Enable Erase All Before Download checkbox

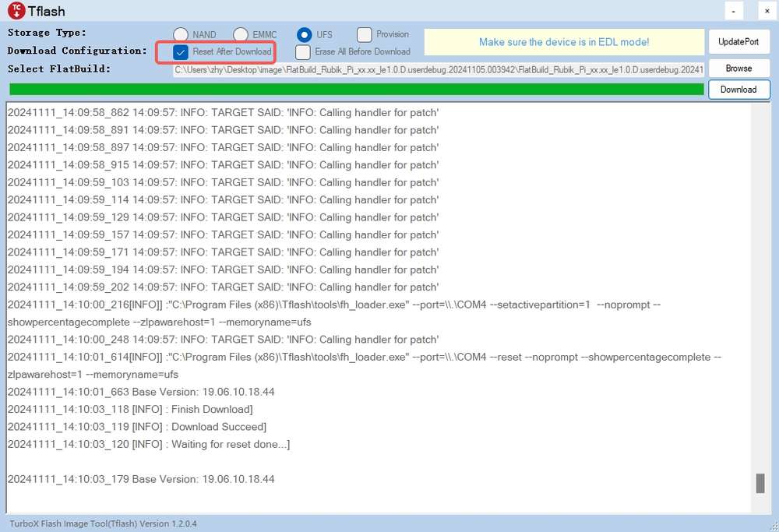tap(302, 51)
